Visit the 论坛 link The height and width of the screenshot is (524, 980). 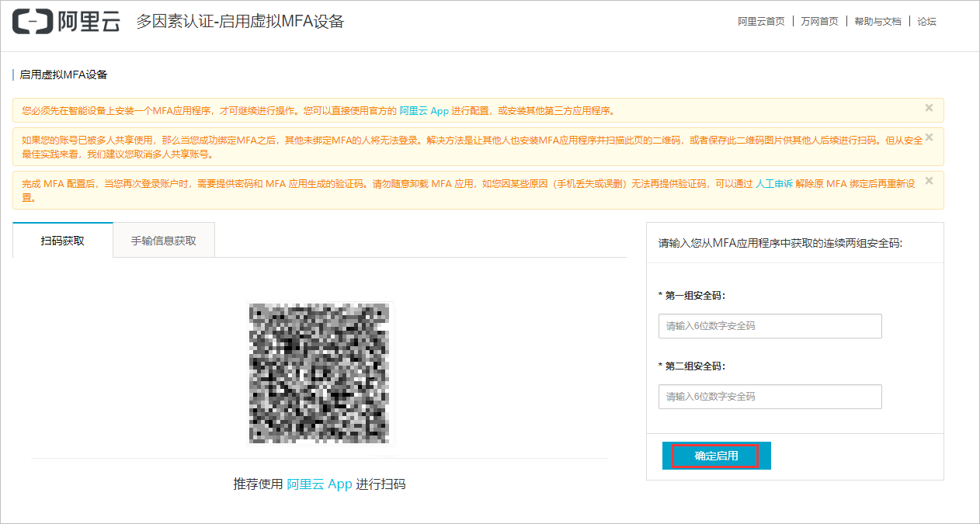926,22
